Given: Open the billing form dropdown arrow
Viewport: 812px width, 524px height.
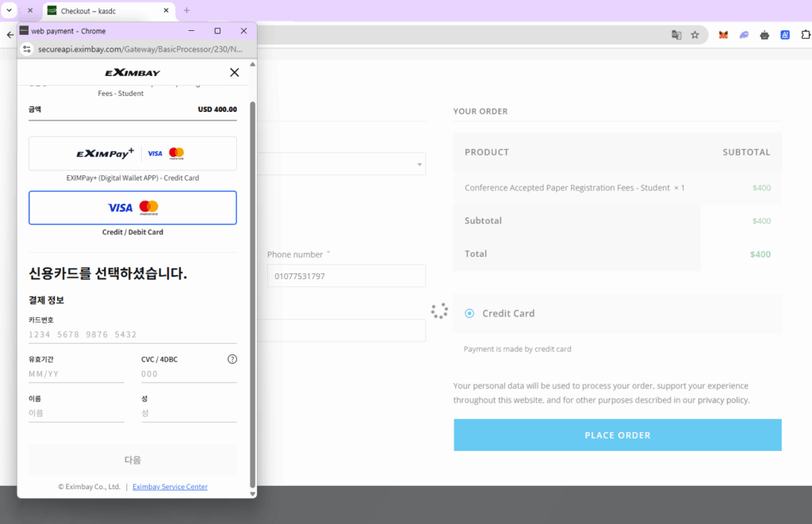Looking at the screenshot, I should coord(419,165).
